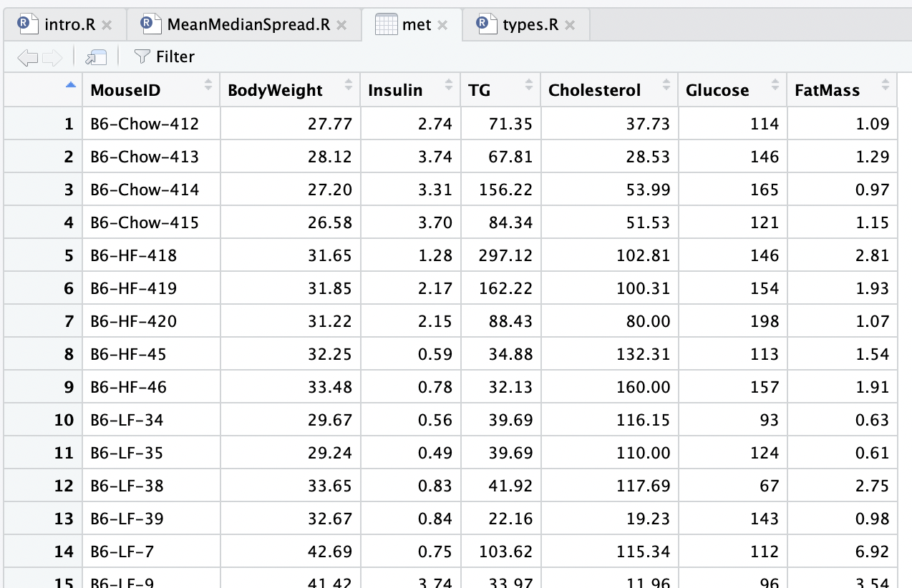Click the B6-HF-46 cell
Viewport: 912px width, 588px height.
(x=151, y=387)
